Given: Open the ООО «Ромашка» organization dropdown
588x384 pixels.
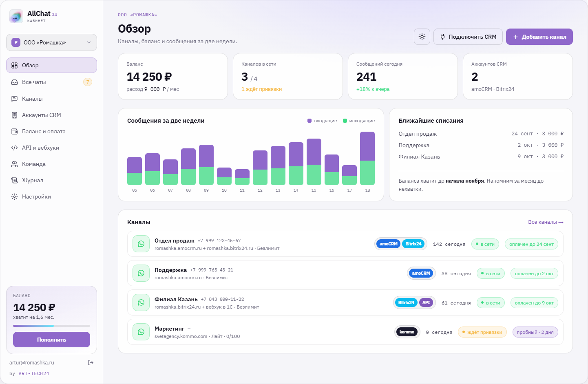Looking at the screenshot, I should click(x=51, y=42).
